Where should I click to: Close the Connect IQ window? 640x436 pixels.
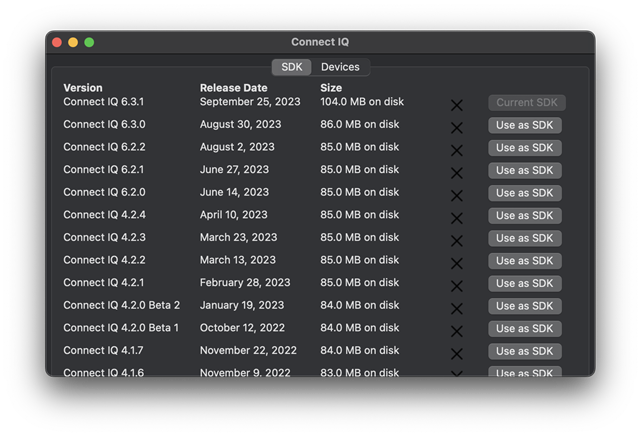57,42
